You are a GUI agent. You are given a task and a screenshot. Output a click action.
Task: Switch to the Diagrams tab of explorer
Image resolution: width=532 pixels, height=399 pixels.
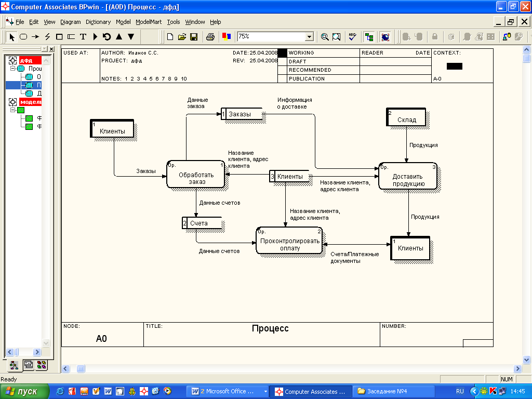pyautogui.click(x=29, y=365)
